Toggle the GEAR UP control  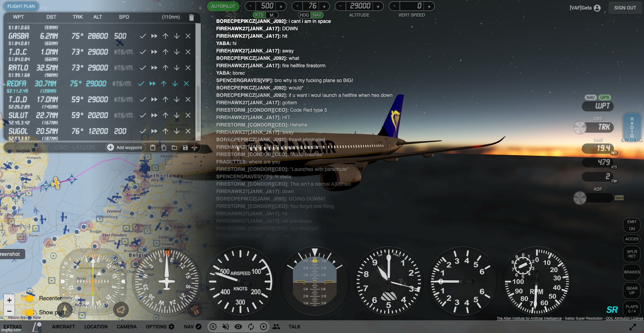(632, 290)
